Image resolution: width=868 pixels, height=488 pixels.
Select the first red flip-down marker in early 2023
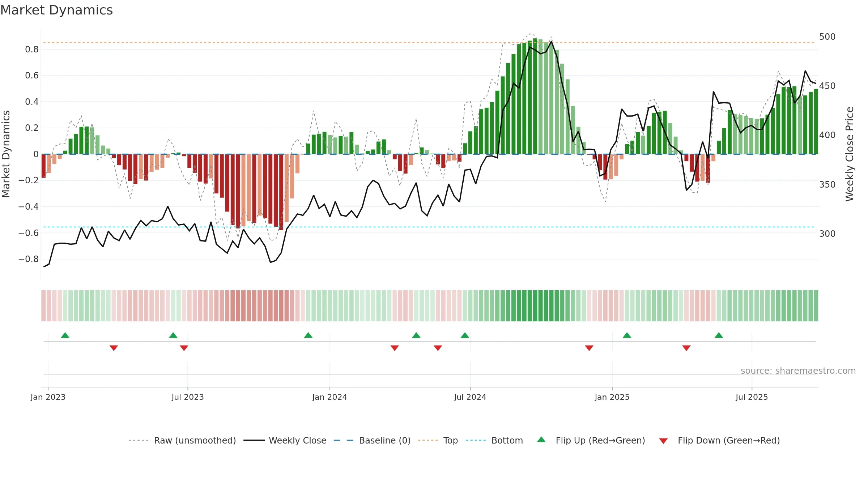click(114, 348)
